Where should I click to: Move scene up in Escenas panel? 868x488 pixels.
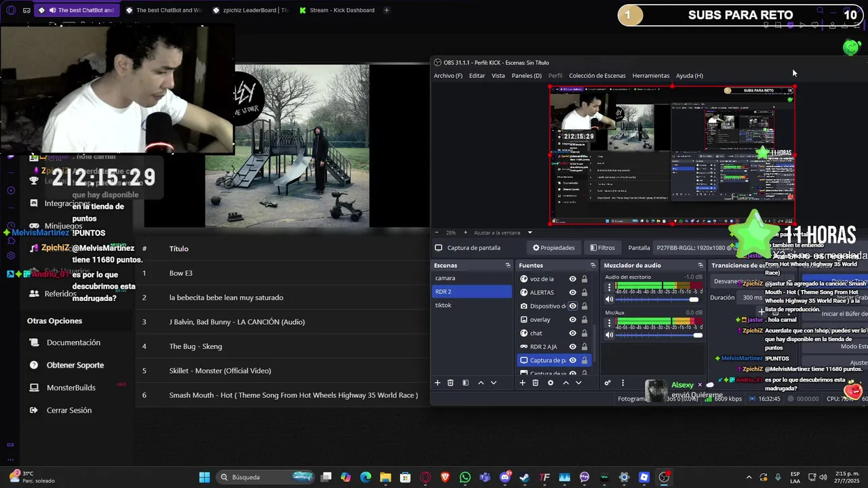pyautogui.click(x=481, y=383)
